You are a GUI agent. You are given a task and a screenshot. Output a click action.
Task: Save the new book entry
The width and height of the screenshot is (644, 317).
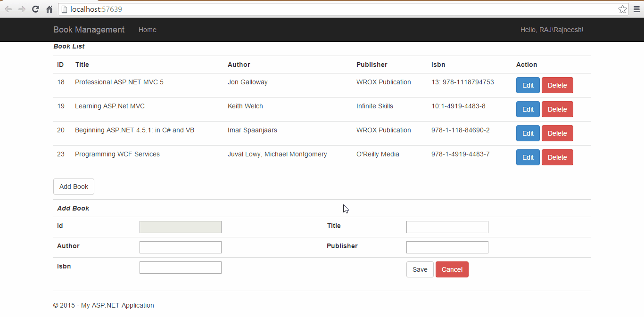[420, 269]
